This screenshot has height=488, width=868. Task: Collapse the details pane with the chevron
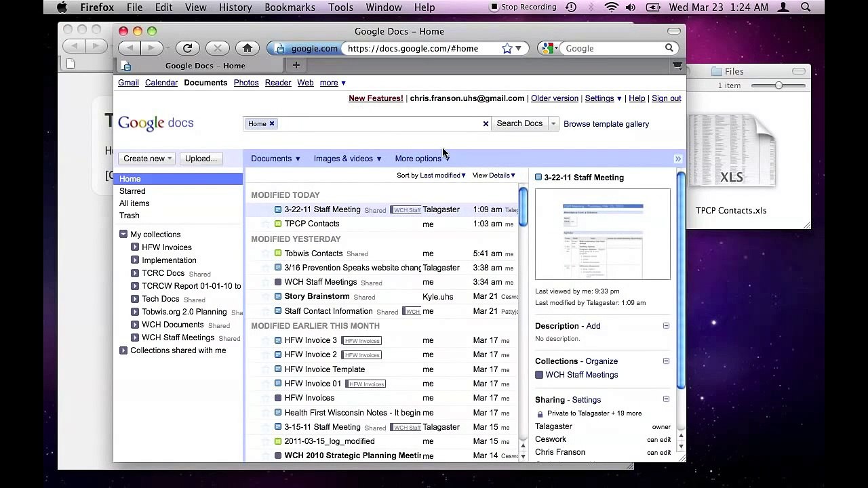point(677,159)
